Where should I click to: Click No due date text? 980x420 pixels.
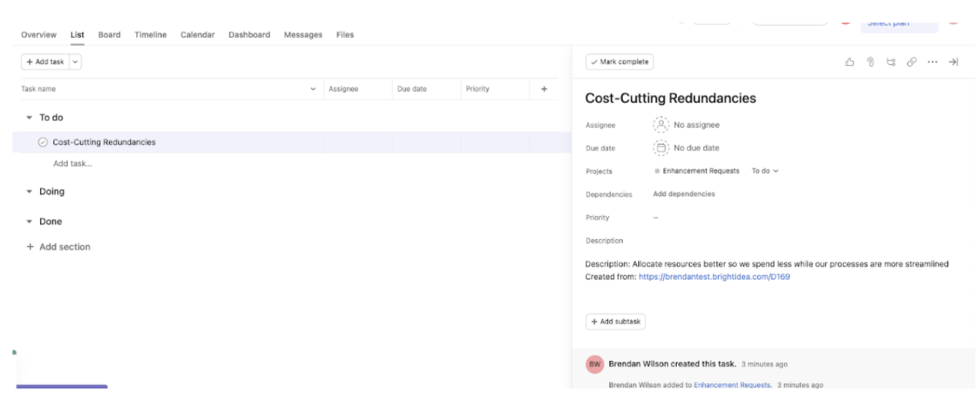pos(696,148)
